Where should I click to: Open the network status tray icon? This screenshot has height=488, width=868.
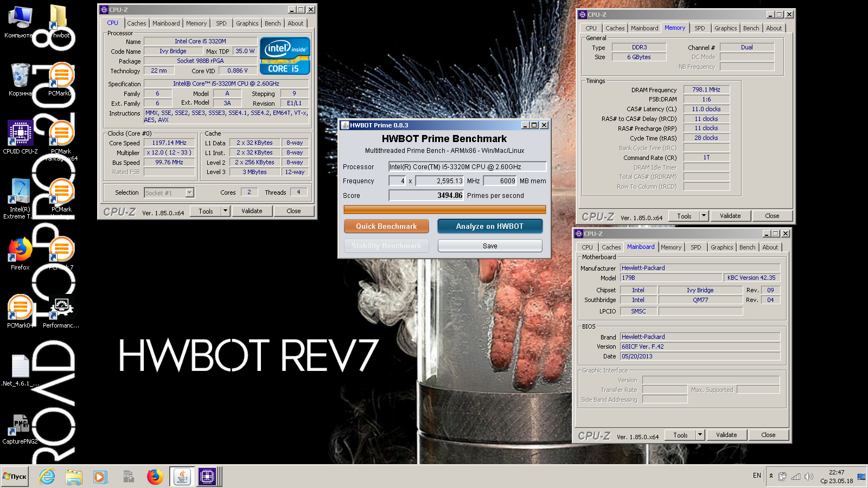pos(796,477)
